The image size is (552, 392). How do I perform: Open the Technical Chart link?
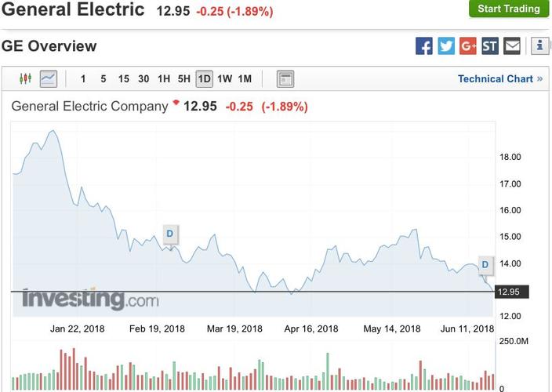(x=500, y=78)
